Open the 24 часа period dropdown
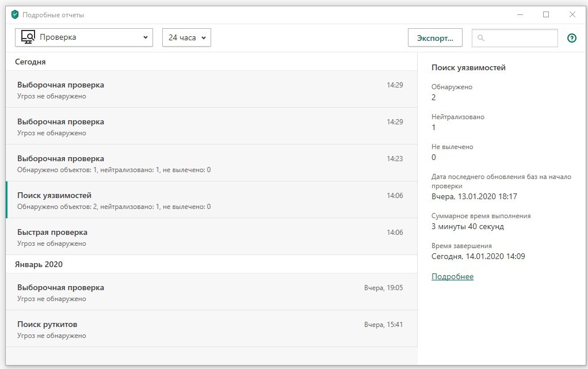The width and height of the screenshot is (588, 369). [x=186, y=37]
